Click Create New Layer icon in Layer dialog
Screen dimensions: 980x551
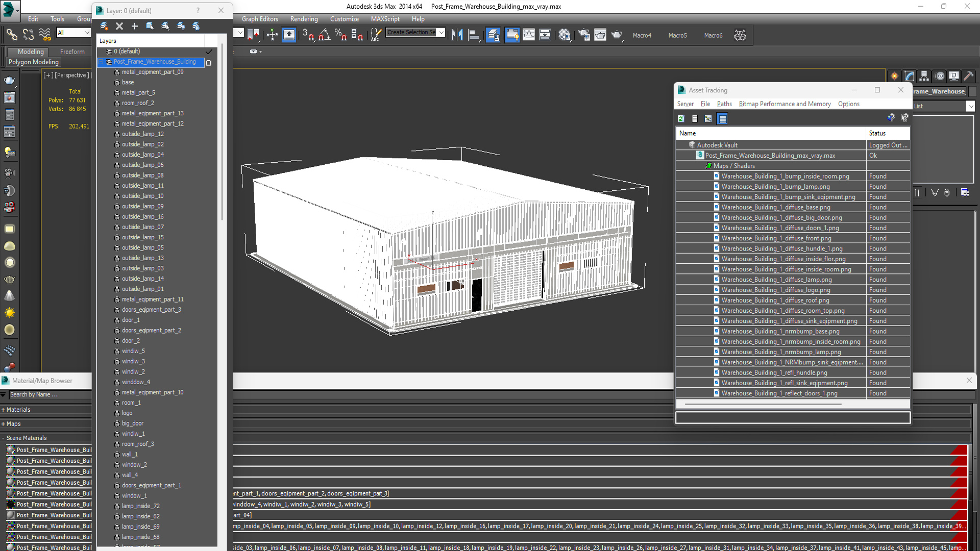tap(104, 26)
